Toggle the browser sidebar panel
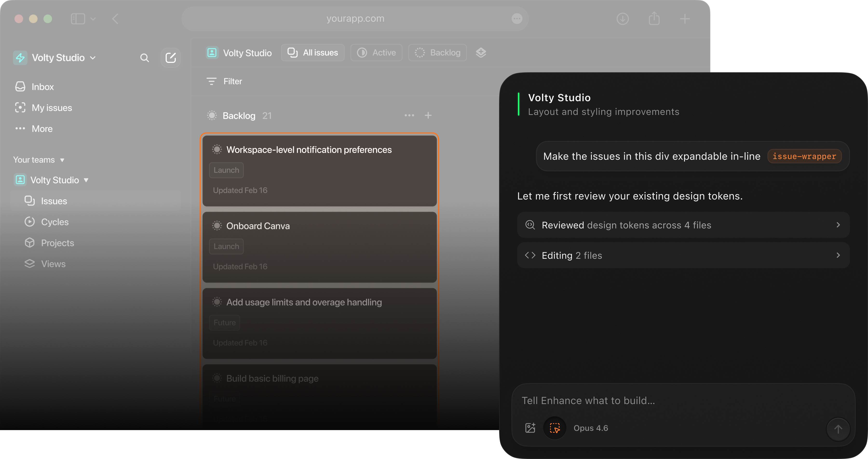The height and width of the screenshot is (459, 868). tap(78, 19)
